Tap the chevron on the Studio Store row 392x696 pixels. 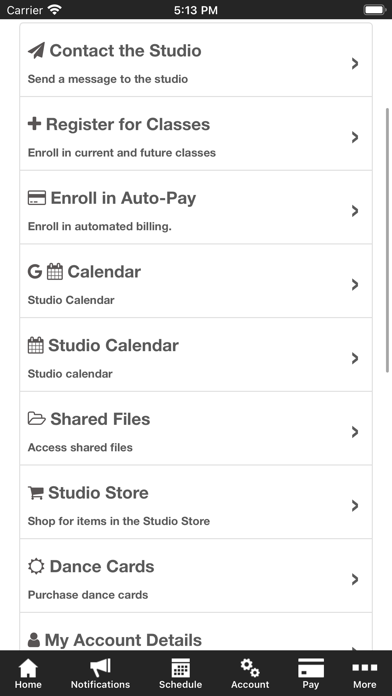tap(355, 506)
